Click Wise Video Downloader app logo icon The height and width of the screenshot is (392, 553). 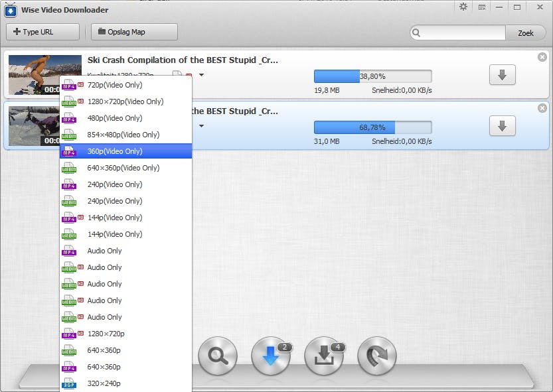(x=10, y=10)
